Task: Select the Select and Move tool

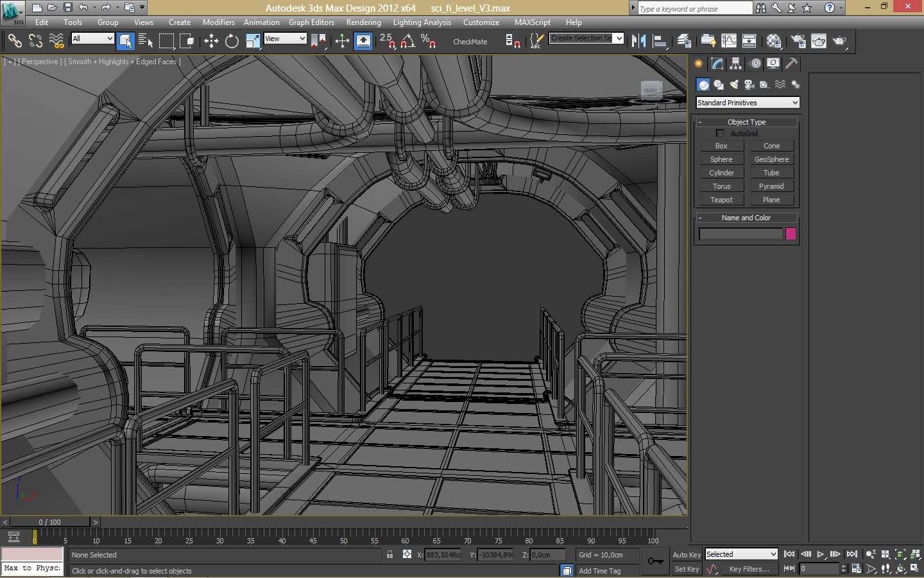Action: coord(211,42)
